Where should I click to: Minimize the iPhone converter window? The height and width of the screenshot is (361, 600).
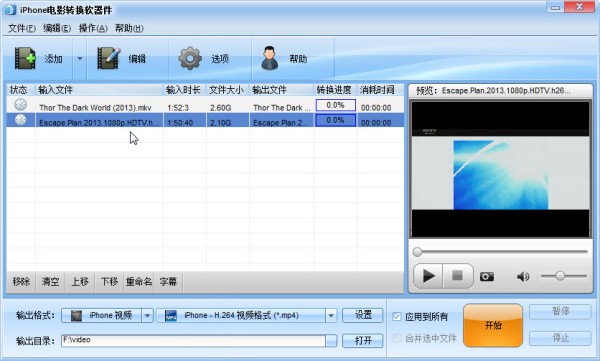pos(555,7)
